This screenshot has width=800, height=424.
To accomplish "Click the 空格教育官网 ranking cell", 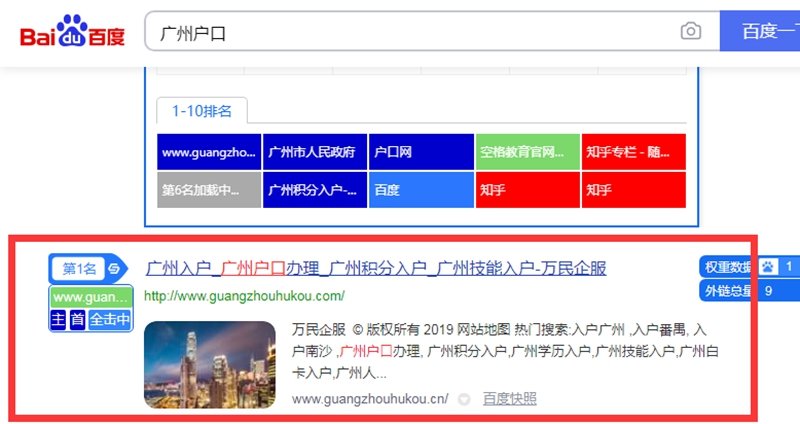I will click(528, 152).
